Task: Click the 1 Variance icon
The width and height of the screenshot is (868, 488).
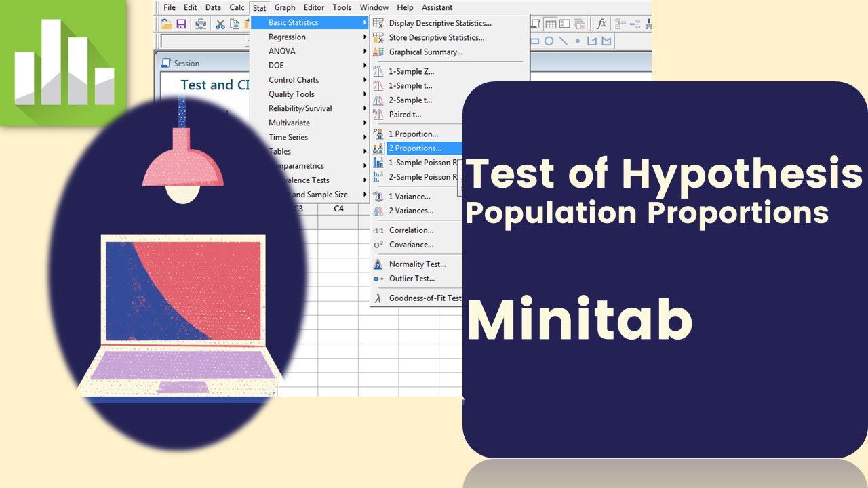Action: 378,196
